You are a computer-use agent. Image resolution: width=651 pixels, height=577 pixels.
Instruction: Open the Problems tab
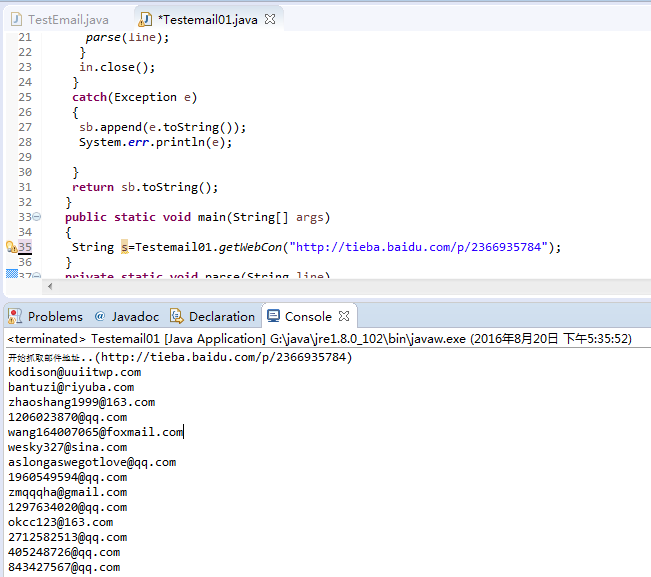tap(55, 316)
